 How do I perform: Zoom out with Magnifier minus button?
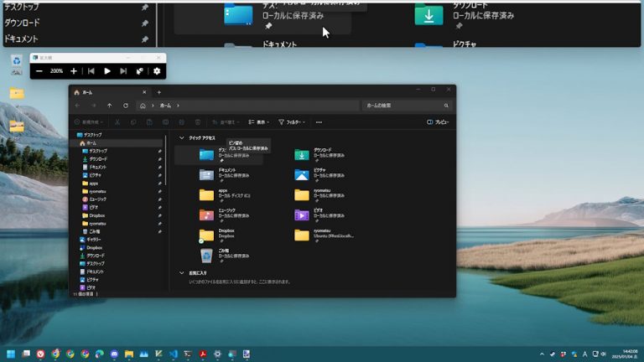(x=39, y=71)
